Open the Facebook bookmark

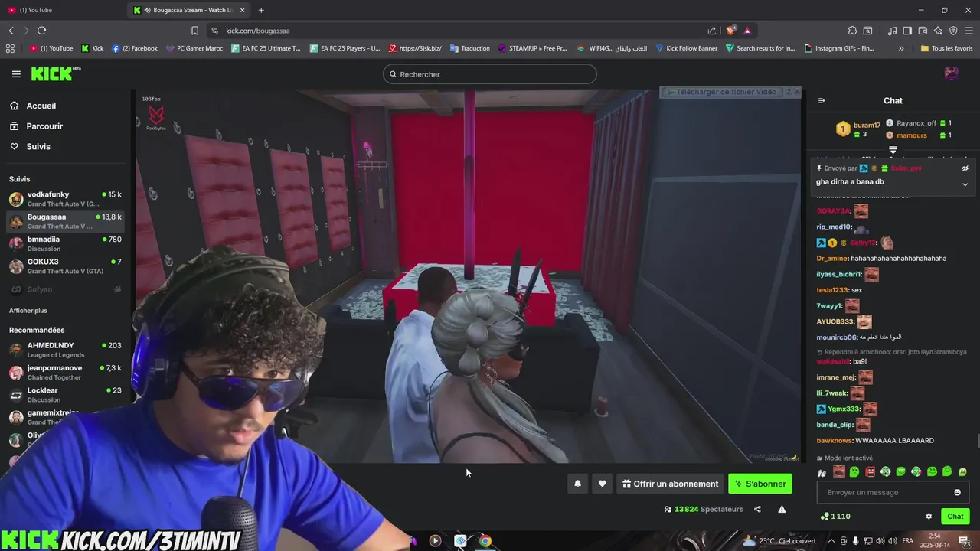click(135, 48)
